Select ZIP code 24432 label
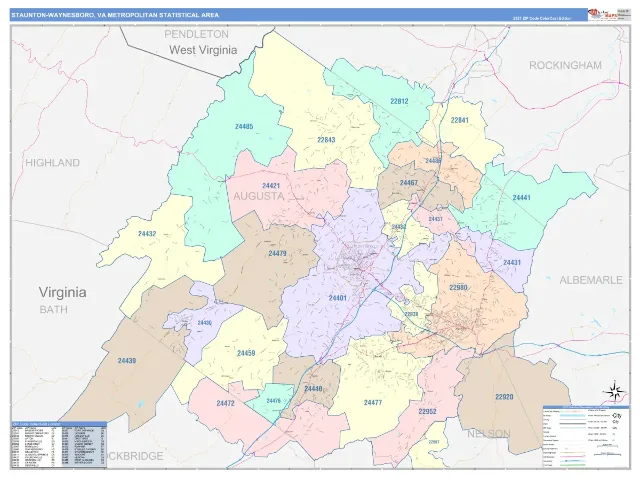 pyautogui.click(x=147, y=234)
